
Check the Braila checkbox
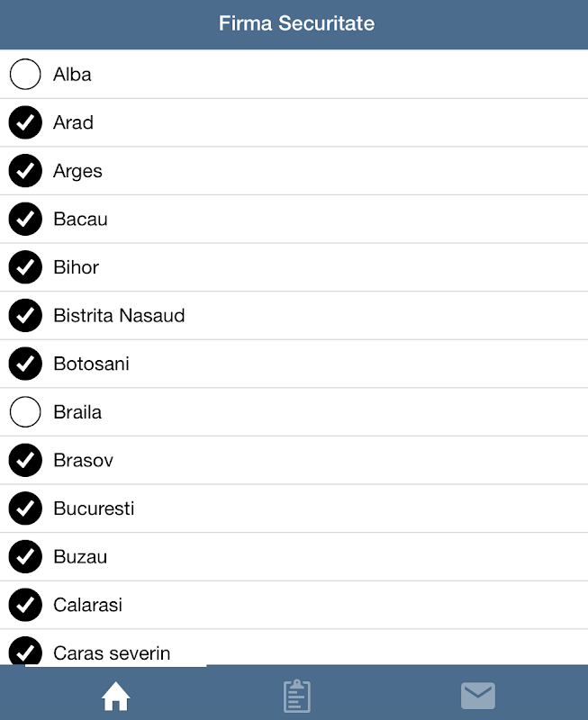25,412
